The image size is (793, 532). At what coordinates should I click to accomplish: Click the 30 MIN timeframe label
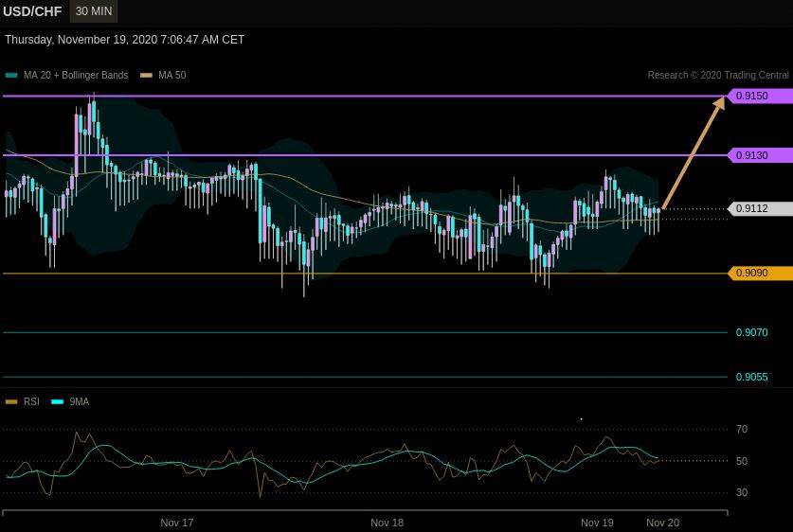tap(94, 11)
